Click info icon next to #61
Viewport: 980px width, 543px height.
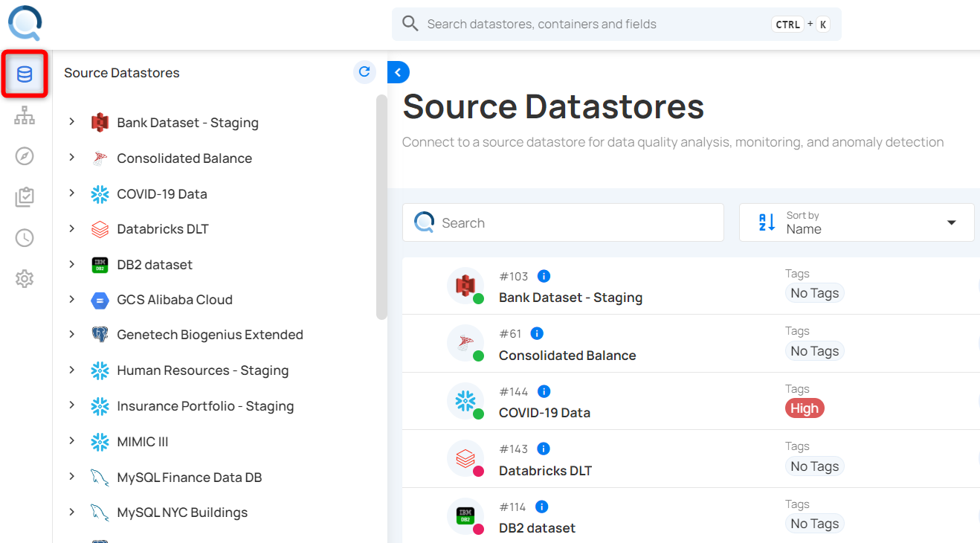pyautogui.click(x=537, y=333)
